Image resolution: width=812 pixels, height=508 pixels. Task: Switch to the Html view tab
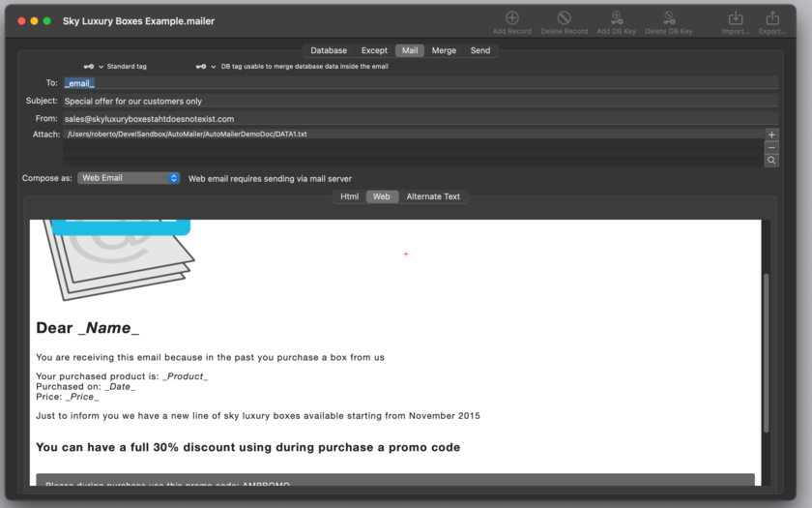pos(349,196)
